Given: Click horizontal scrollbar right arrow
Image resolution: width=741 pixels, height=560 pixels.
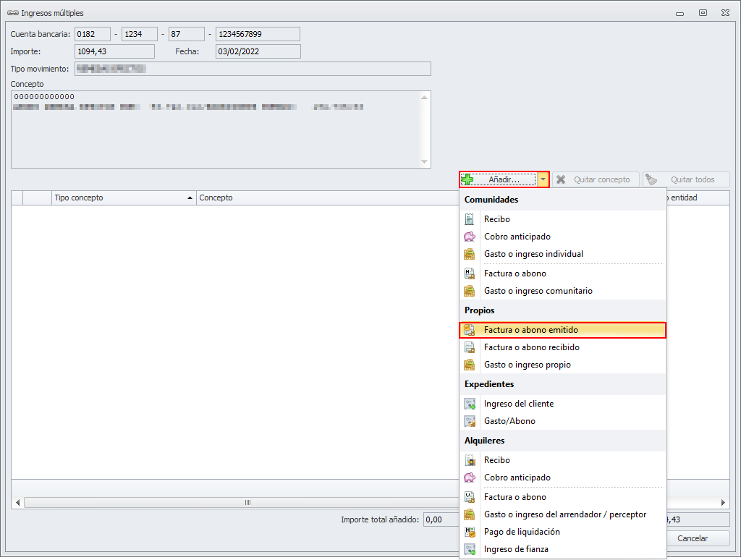Looking at the screenshot, I should [723, 502].
